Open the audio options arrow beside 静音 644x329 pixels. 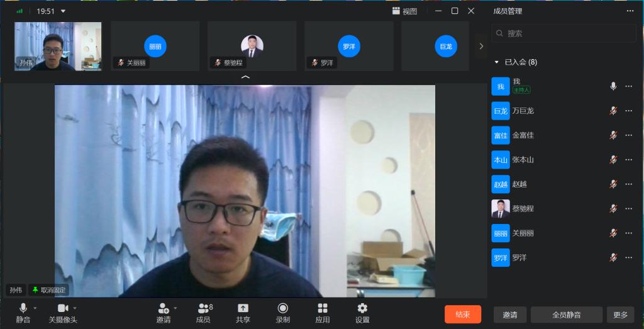(x=35, y=308)
